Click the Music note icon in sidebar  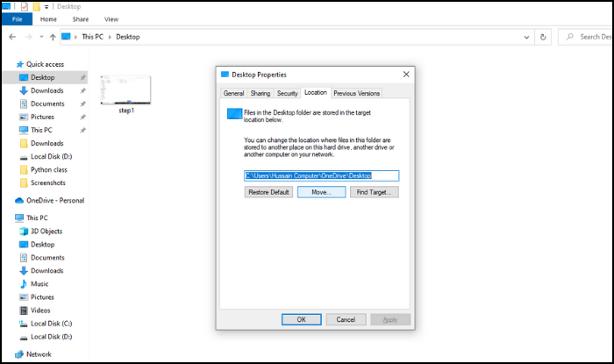23,284
